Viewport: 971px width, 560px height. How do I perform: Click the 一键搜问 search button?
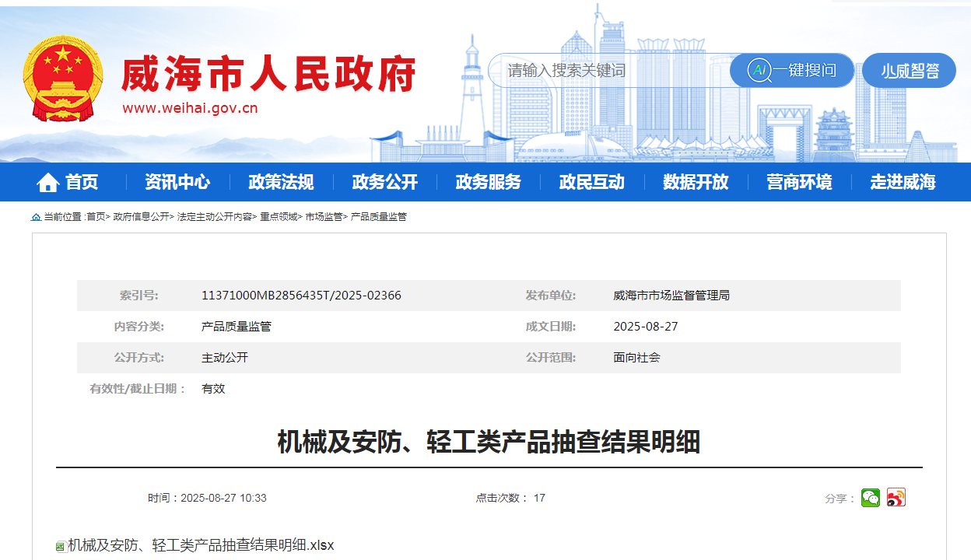792,71
